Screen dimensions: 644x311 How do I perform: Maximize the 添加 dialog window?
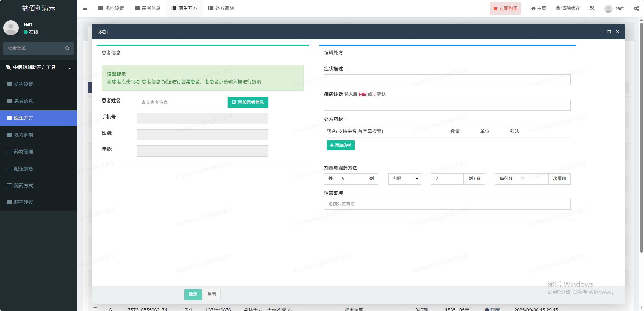(x=609, y=32)
